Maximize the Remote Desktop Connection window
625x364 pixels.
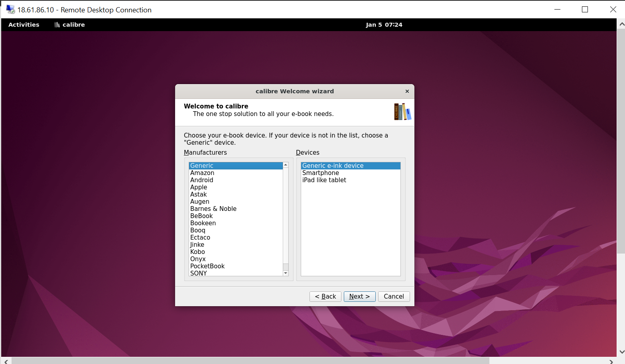[585, 10]
